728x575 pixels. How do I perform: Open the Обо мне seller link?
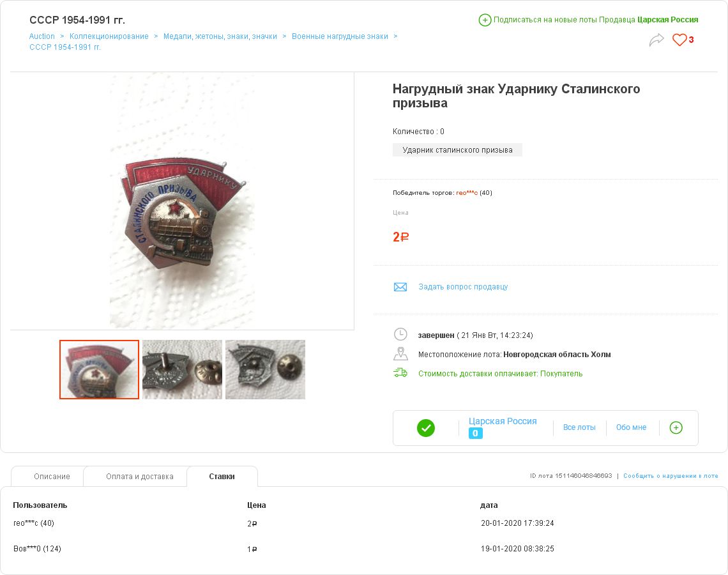631,427
